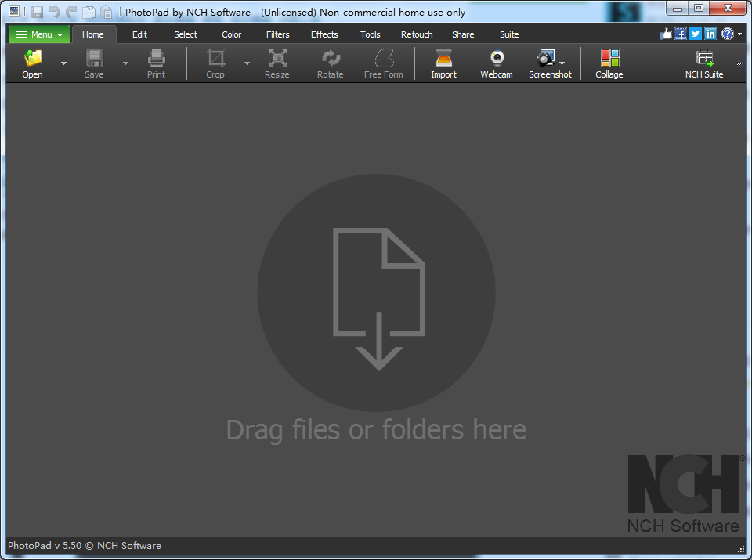Click the Save floppy disk toolbar icon
Image resolution: width=752 pixels, height=560 pixels.
[95, 58]
